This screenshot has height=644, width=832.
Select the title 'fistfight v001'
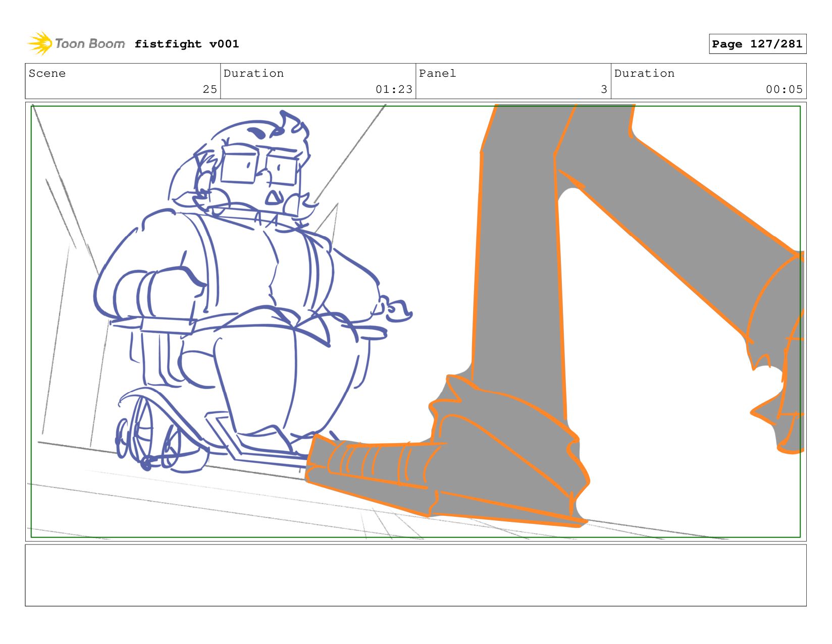coord(187,44)
